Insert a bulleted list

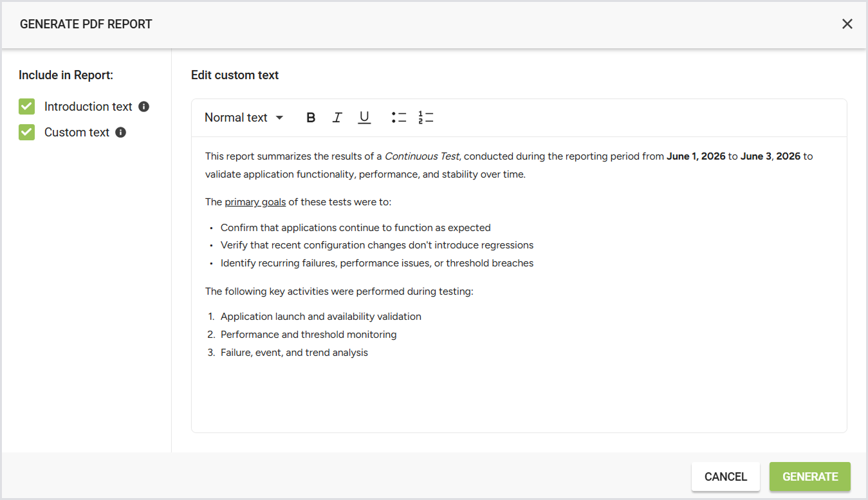tap(399, 118)
